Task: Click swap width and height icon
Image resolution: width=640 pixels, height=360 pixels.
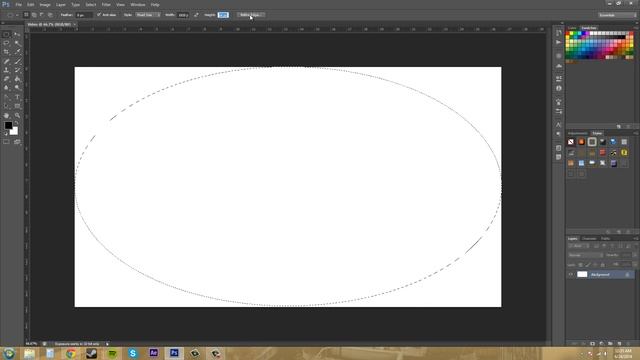Action: (196, 15)
